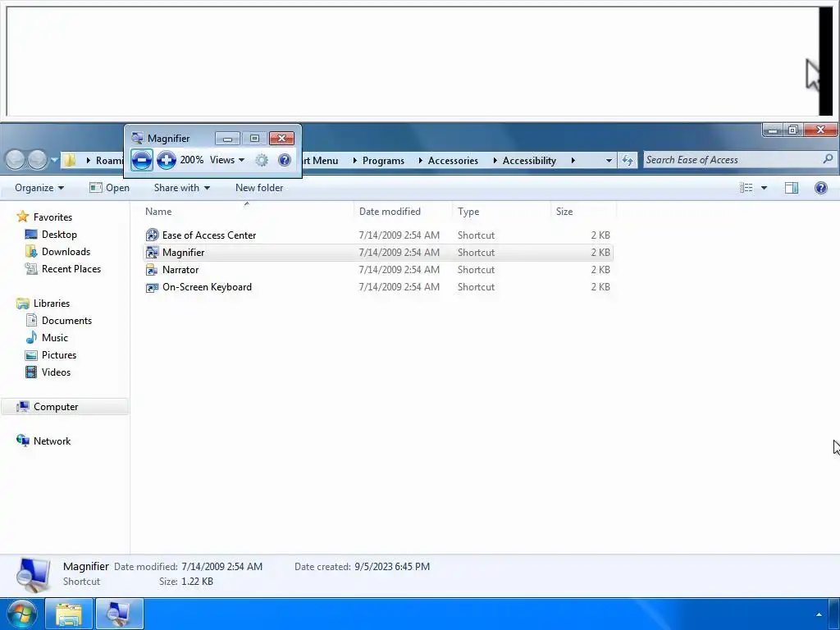Click the Magnifier thumbnail in details pane
This screenshot has width=840, height=630.
33,575
